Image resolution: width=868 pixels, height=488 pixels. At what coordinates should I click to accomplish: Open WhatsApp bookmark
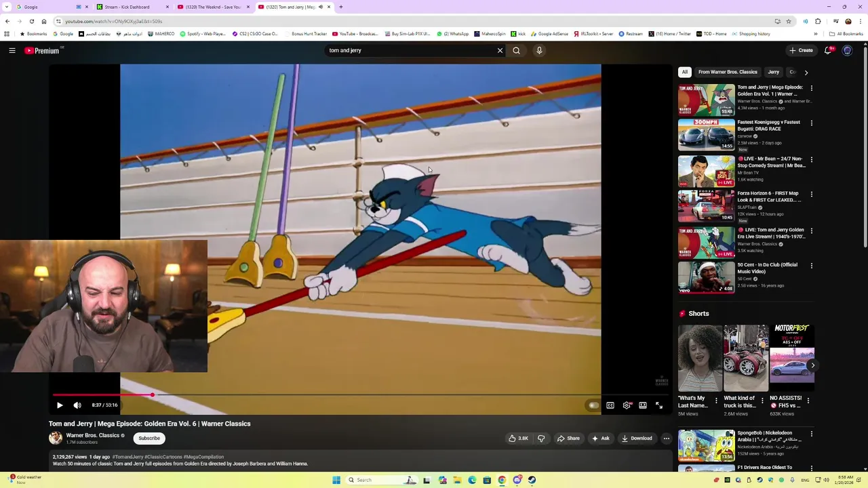click(452, 34)
